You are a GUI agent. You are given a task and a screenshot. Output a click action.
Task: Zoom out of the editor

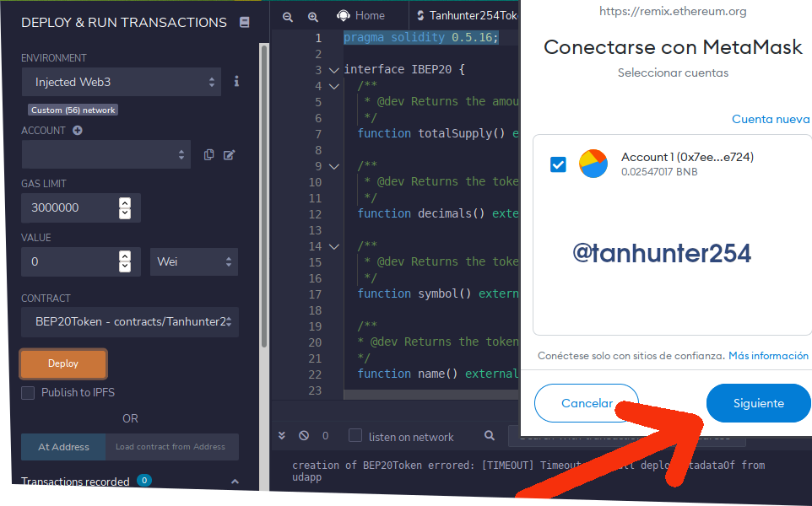tap(288, 17)
